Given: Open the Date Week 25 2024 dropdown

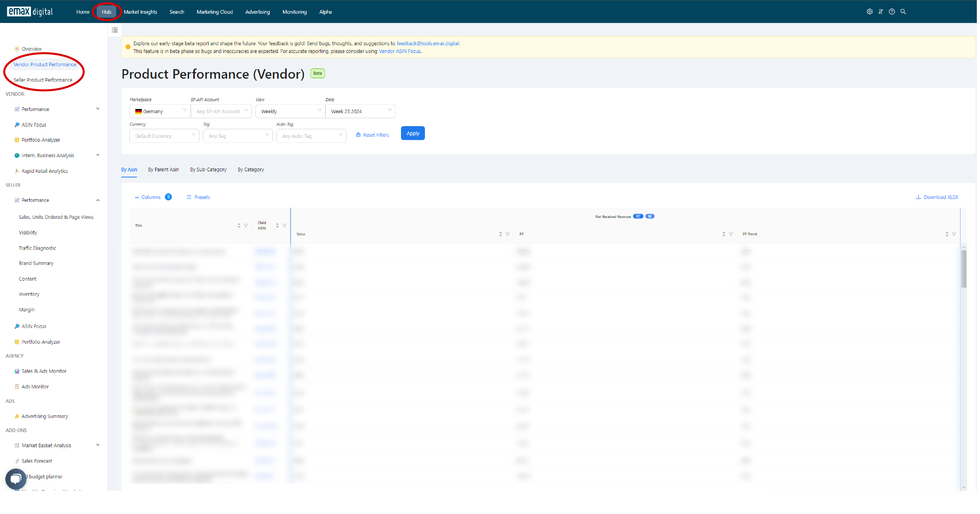Looking at the screenshot, I should (x=360, y=111).
